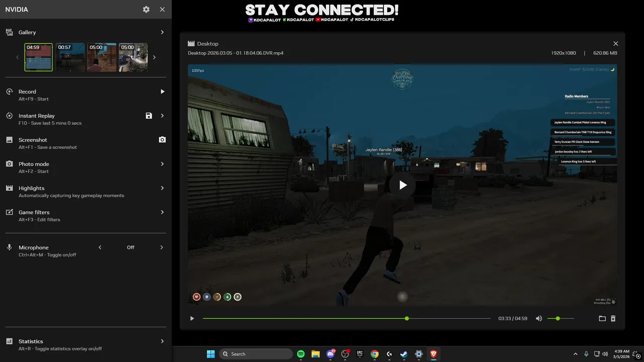
Task: Expand the Statistics section
Action: pyautogui.click(x=162, y=341)
